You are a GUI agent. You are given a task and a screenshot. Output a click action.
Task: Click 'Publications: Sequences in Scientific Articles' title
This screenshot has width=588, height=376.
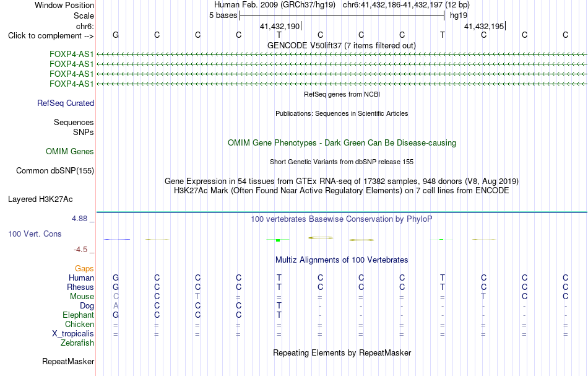click(x=342, y=113)
